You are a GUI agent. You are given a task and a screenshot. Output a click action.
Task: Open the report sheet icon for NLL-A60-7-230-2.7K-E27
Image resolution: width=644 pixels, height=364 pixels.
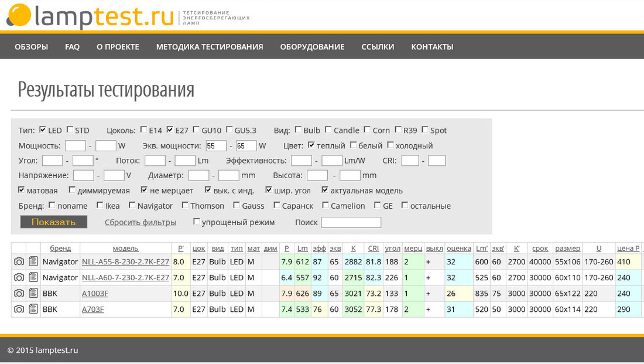[33, 277]
